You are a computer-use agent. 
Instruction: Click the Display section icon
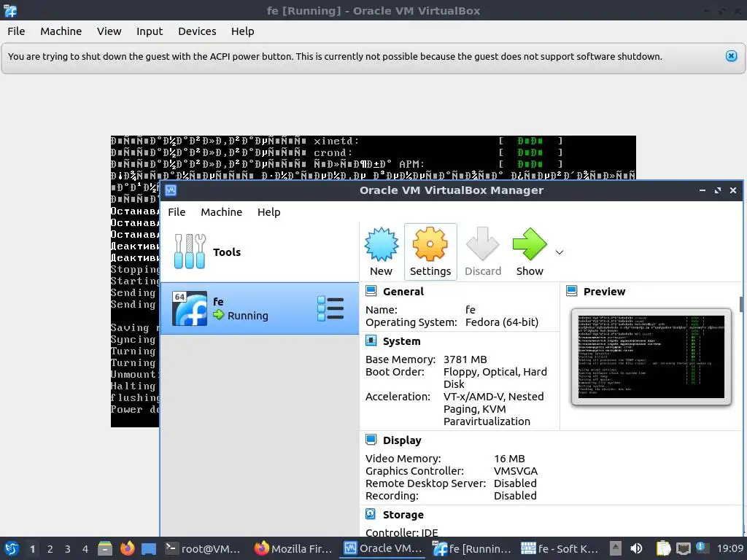(x=371, y=440)
